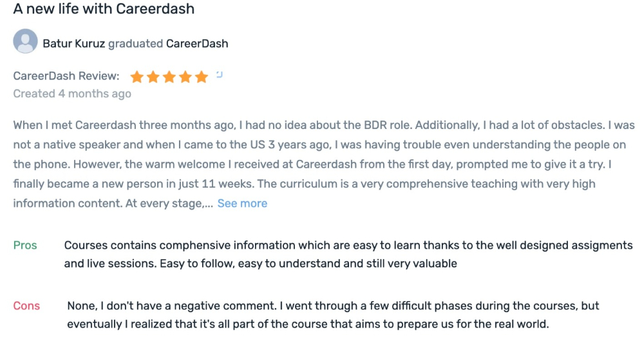The width and height of the screenshot is (644, 341).
Task: Click the word graduated next to the name
Action: 135,44
